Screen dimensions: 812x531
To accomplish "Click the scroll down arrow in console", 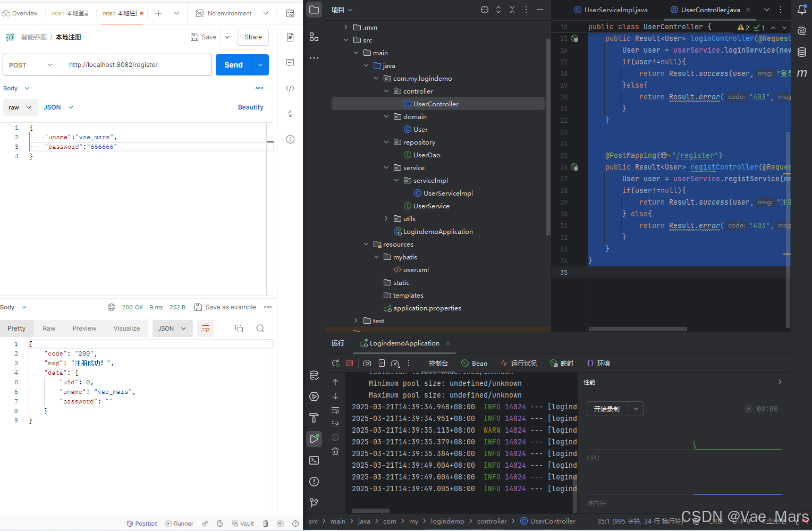I will pos(335,396).
